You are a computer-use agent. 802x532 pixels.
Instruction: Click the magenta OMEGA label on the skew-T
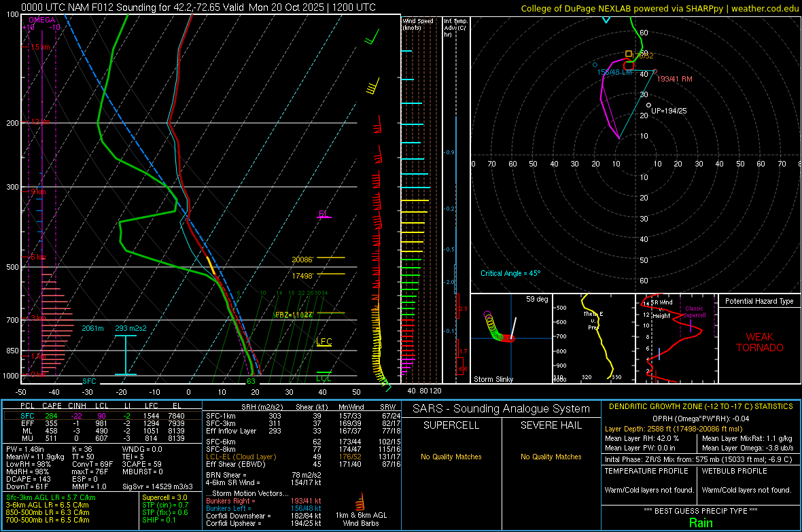[42, 20]
